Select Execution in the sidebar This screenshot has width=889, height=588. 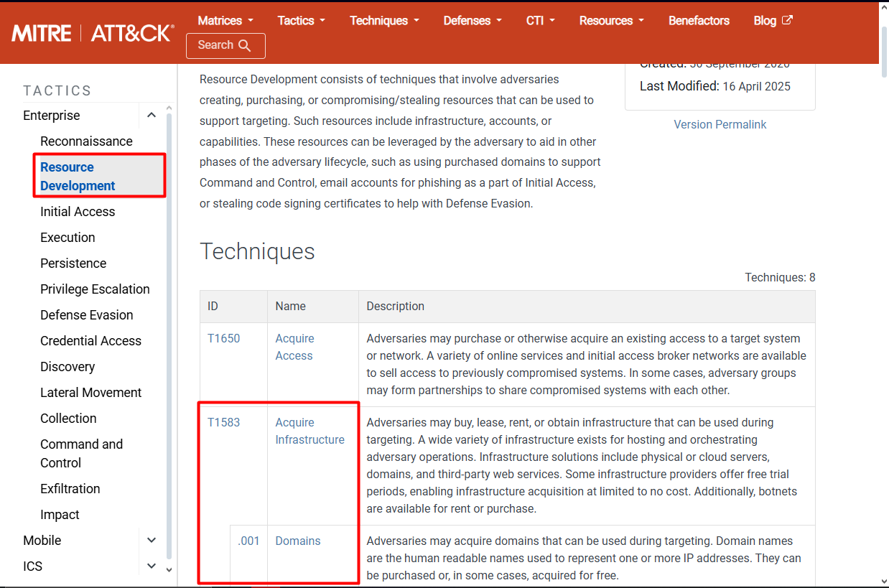(68, 238)
